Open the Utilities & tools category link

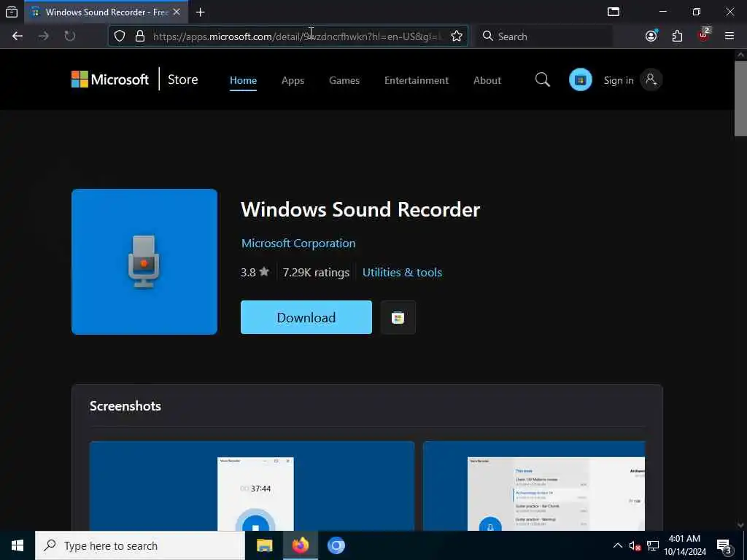pyautogui.click(x=402, y=273)
